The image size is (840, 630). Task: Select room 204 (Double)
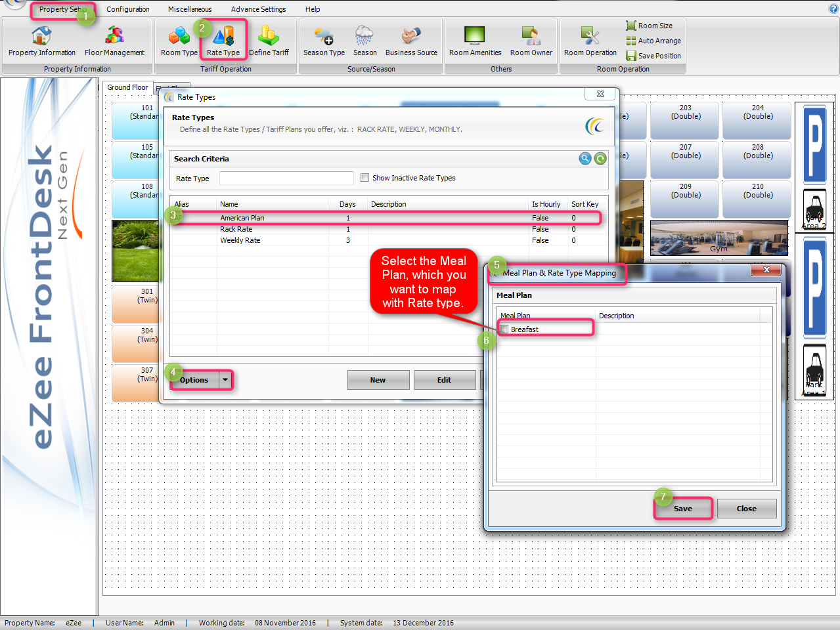click(758, 119)
